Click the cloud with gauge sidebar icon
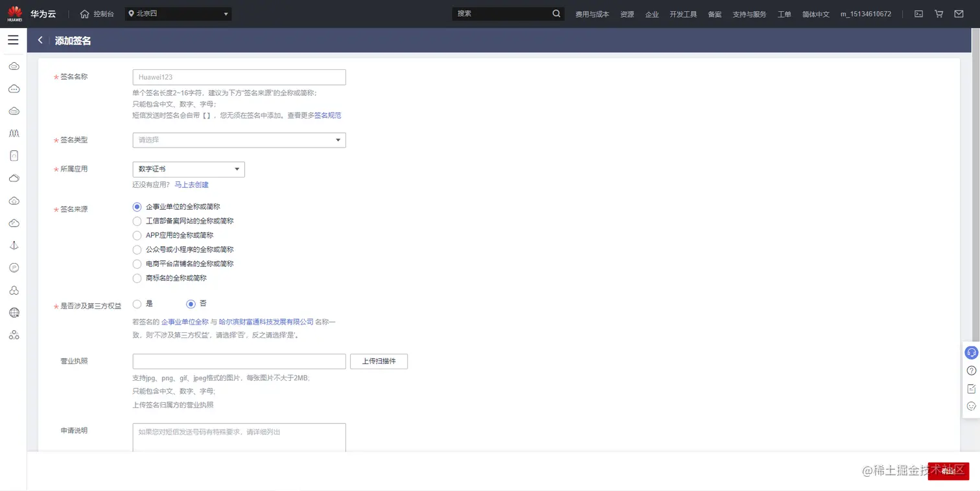 [14, 223]
